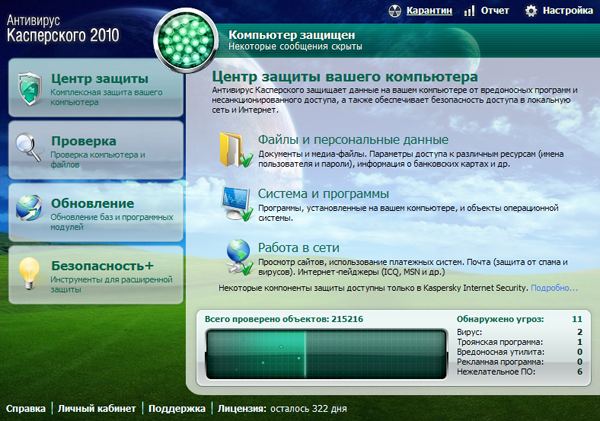Click the Компьютер защищен status heading
Viewport: 600px width, 421px height.
pos(292,35)
